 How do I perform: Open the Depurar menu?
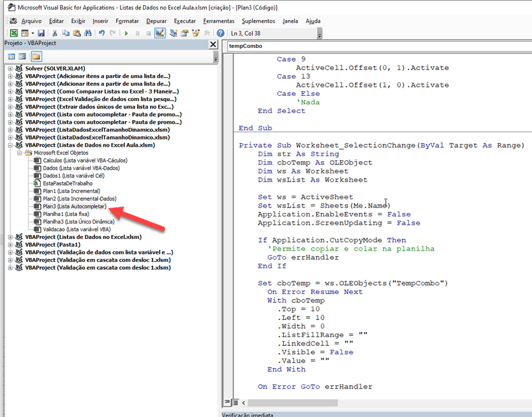tap(156, 21)
